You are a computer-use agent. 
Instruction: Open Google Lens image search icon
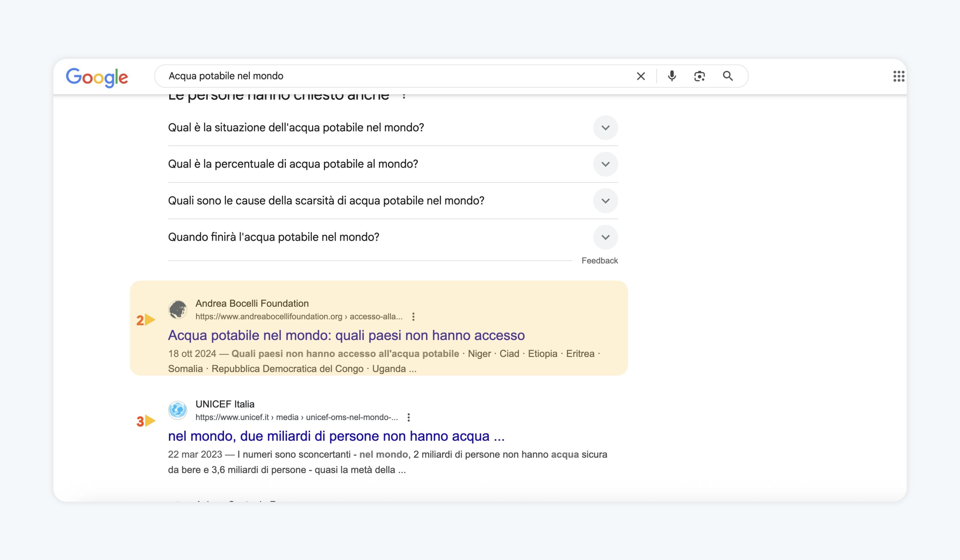click(x=699, y=76)
